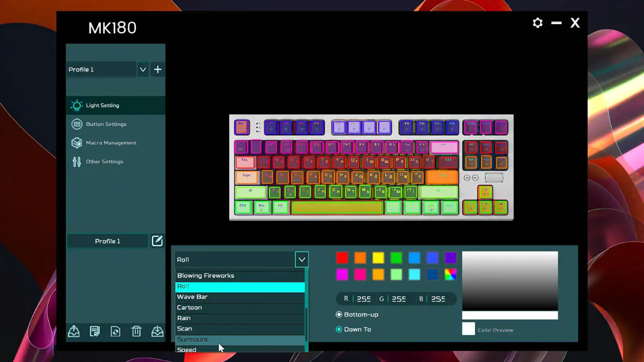Pick the Speed effect in the list
The image size is (644, 362).
tap(240, 349)
